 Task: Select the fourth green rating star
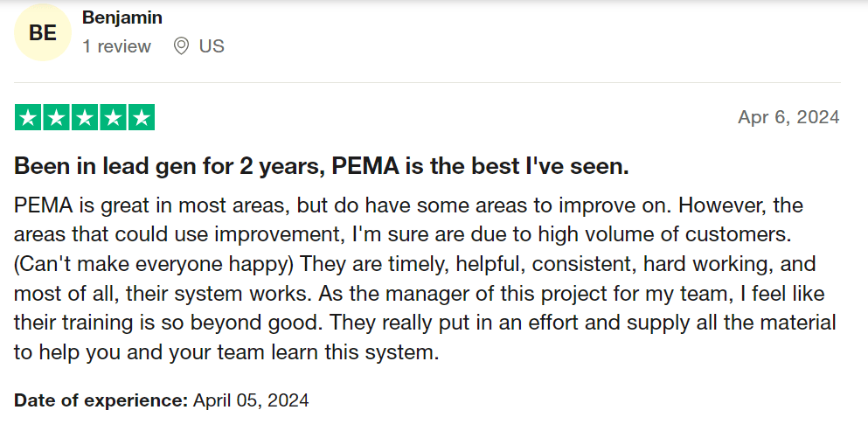tap(113, 117)
